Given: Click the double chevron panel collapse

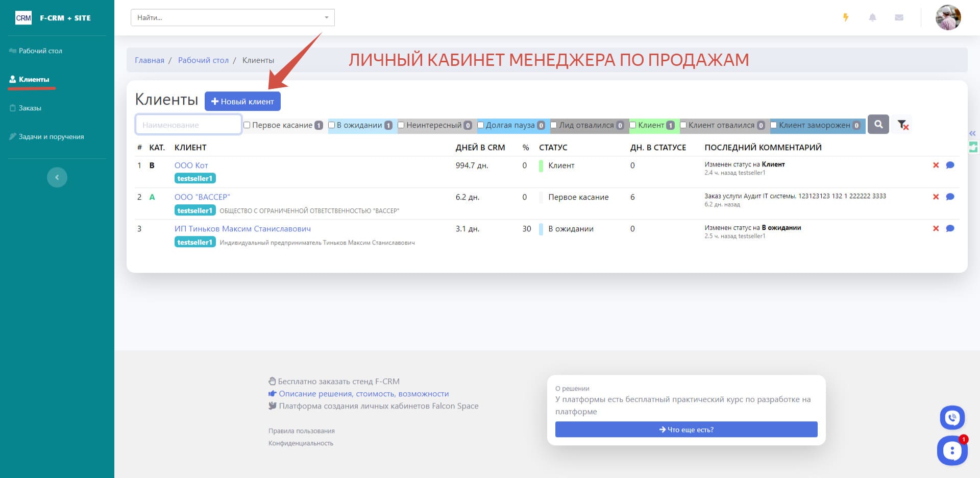Looking at the screenshot, I should coord(972,133).
